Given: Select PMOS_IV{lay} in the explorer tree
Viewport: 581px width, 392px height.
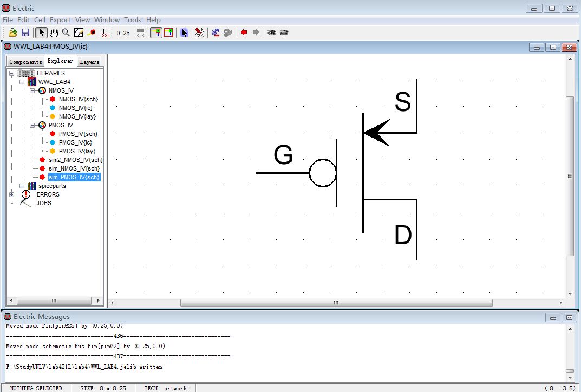Looking at the screenshot, I should coord(76,151).
